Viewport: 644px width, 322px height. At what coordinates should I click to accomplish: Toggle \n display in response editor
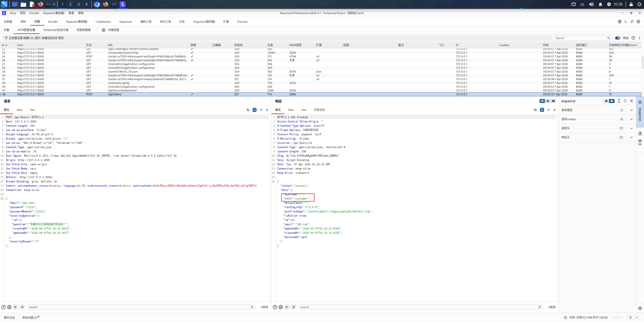549,110
